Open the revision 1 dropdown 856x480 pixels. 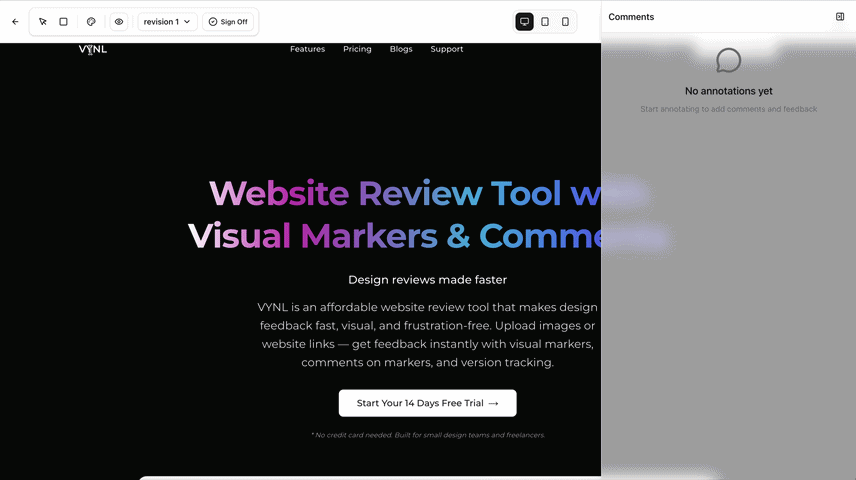pos(167,22)
